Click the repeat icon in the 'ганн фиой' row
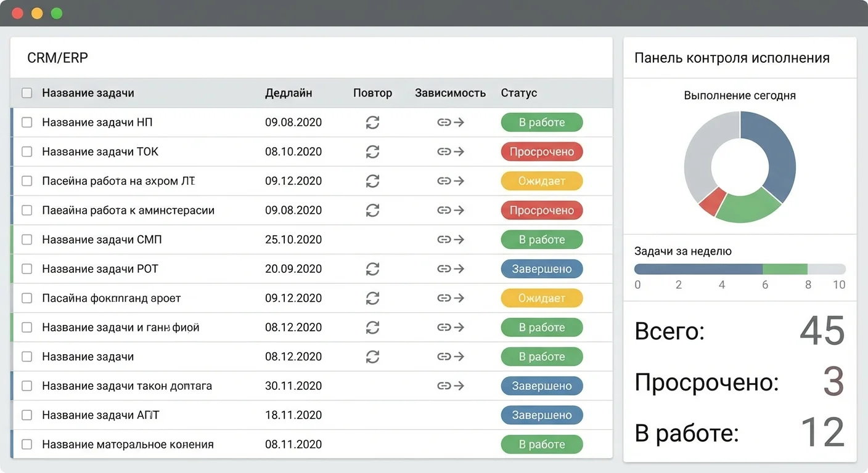The width and height of the screenshot is (868, 473). pos(372,327)
